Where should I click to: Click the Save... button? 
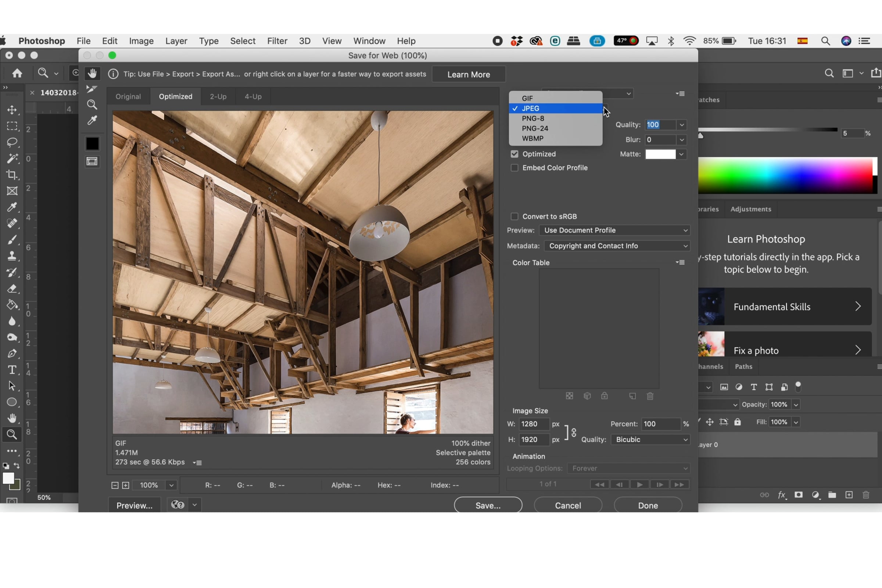(488, 505)
